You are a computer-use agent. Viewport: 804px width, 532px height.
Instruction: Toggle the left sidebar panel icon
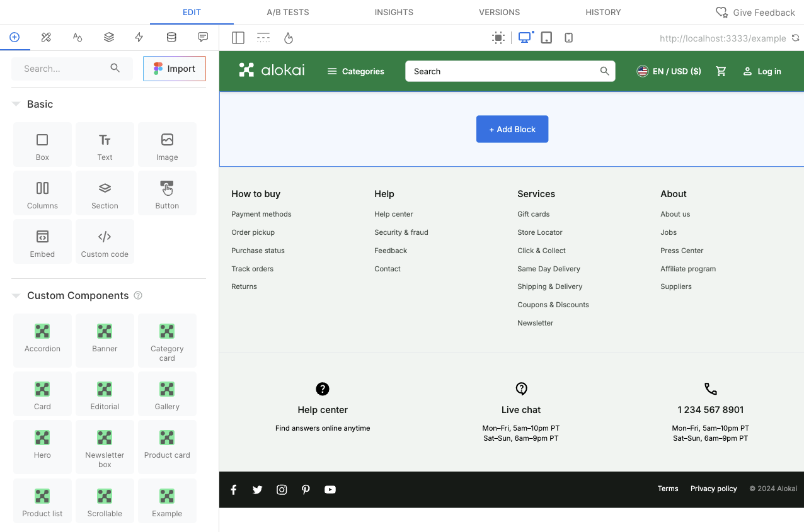pos(238,38)
